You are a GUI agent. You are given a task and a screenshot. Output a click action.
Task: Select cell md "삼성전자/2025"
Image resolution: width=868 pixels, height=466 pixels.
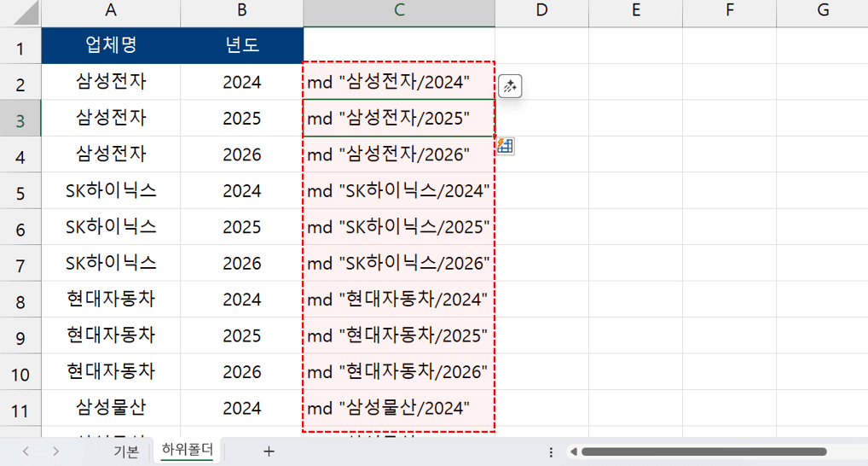click(399, 118)
